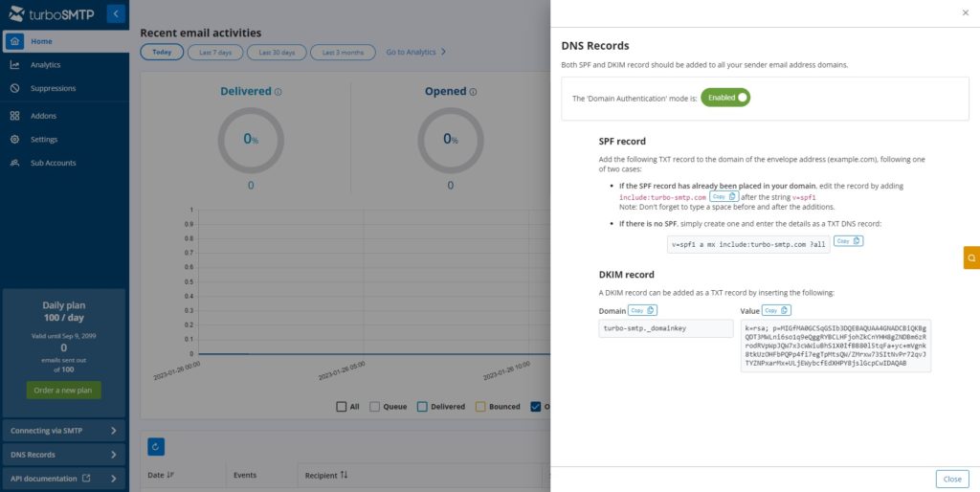Viewport: 980px width, 492px height.
Task: Click the v=spf1 a mx record code box
Action: (748, 245)
